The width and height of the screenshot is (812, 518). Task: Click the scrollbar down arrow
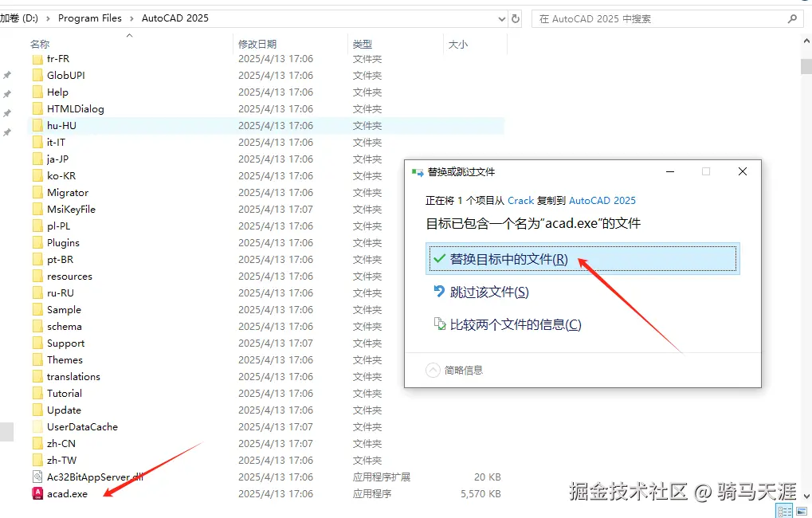(x=806, y=496)
